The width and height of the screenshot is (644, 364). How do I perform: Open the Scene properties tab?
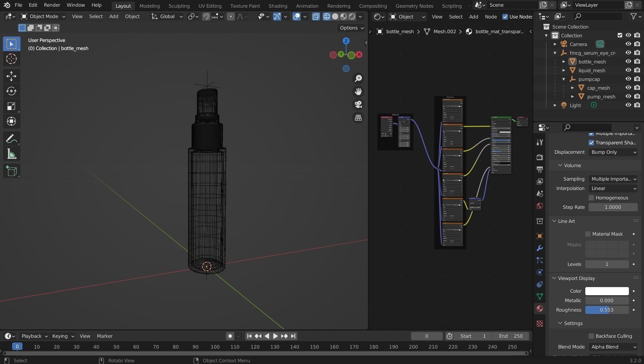[540, 194]
